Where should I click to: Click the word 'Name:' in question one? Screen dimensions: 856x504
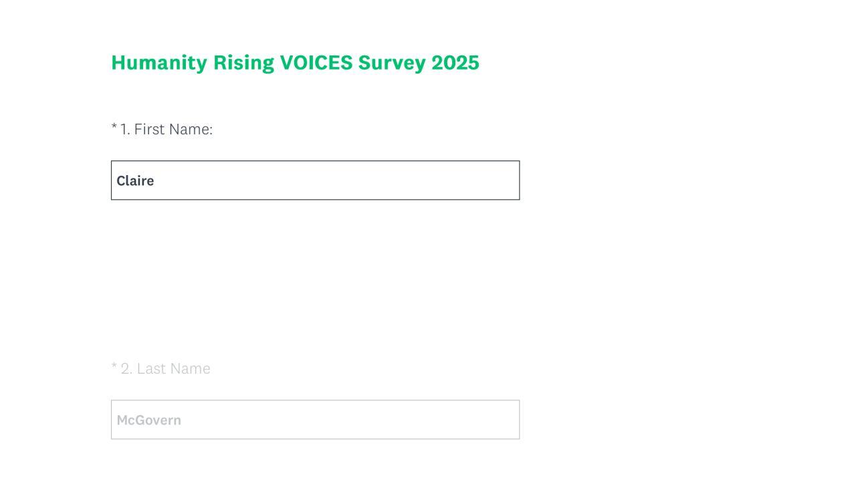tap(191, 130)
